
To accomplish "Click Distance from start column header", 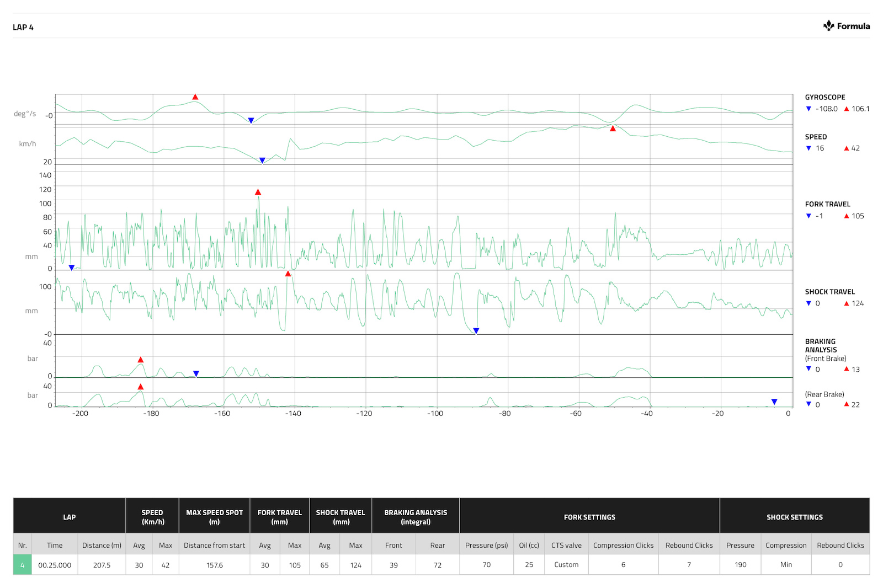I will [214, 545].
